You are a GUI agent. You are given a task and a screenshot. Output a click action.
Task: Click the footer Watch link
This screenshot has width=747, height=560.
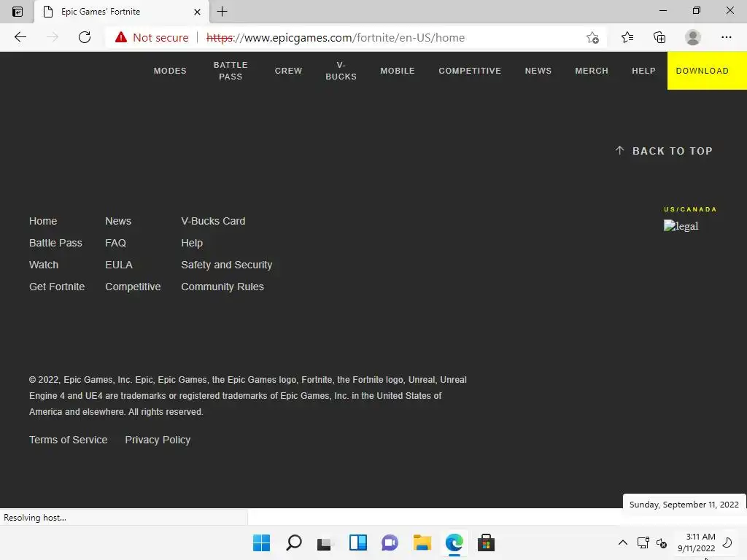(43, 265)
